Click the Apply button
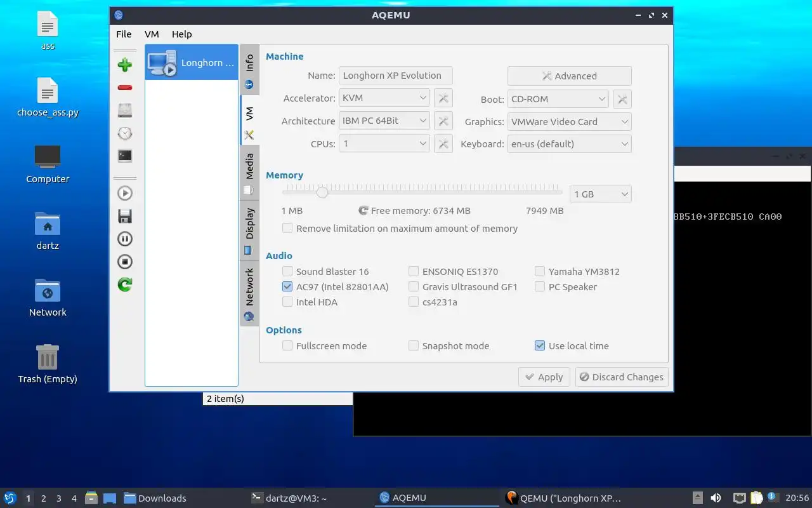 tap(544, 377)
